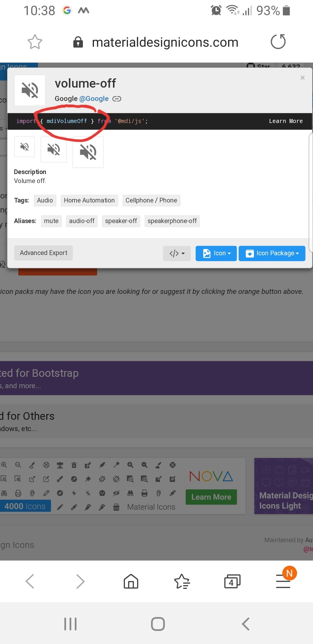The width and height of the screenshot is (313, 644).
Task: Tap the Android home button
Action: tap(158, 624)
